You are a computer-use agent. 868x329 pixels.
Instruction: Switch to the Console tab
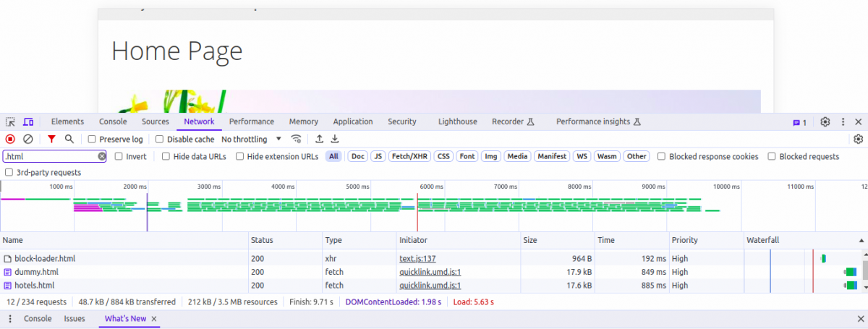point(113,121)
